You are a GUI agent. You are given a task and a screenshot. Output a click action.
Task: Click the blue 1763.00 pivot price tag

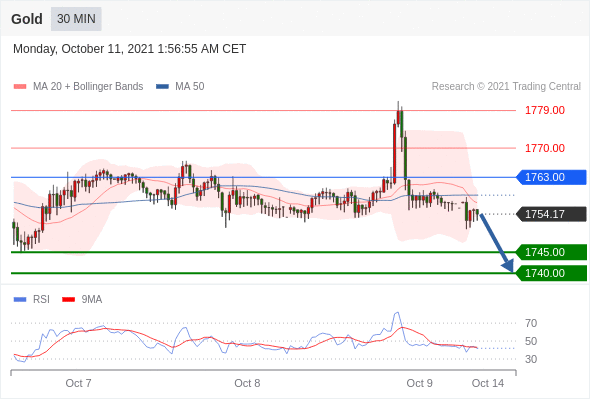pos(551,177)
